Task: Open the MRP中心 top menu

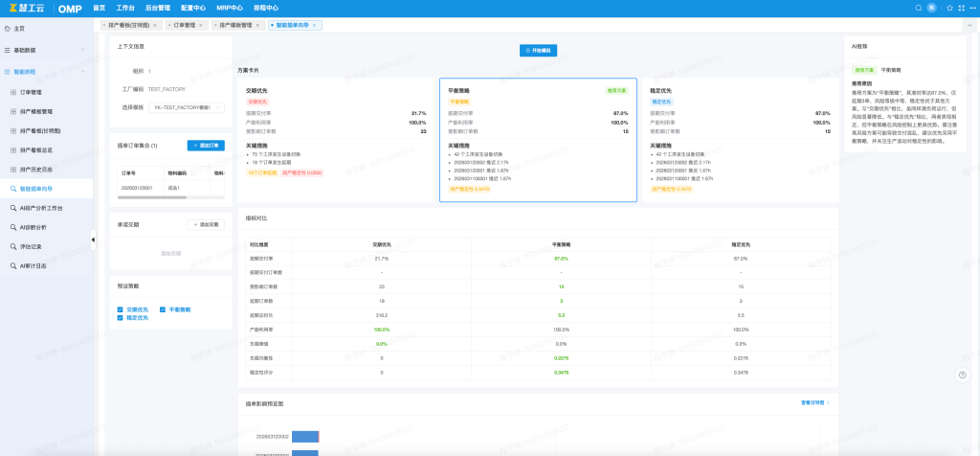Action: pyautogui.click(x=230, y=8)
